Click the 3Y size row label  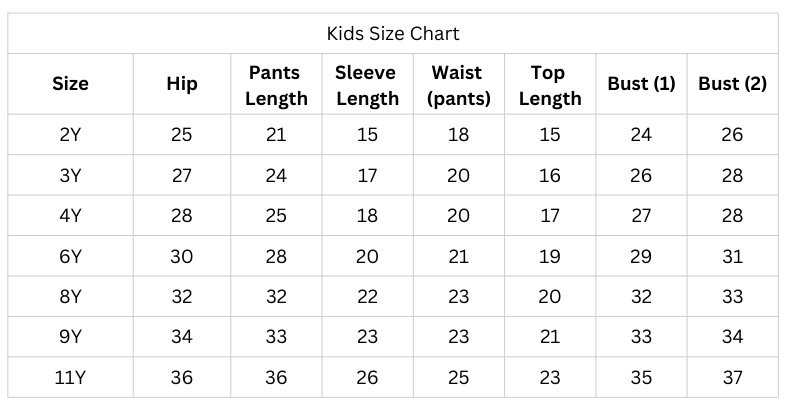pos(70,175)
